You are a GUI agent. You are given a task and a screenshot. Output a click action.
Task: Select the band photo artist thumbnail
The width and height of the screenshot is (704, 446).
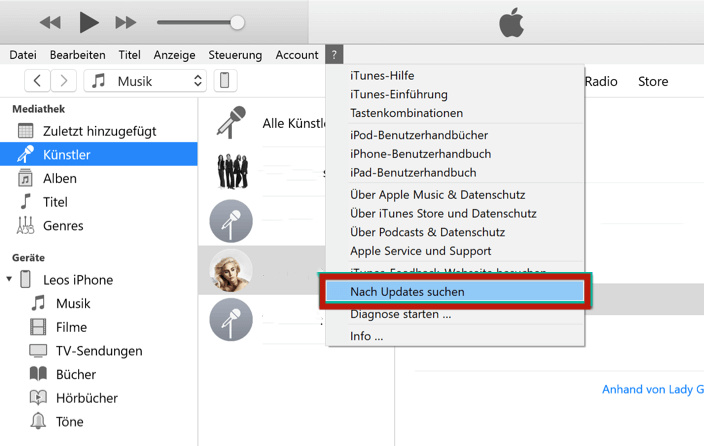point(232,171)
